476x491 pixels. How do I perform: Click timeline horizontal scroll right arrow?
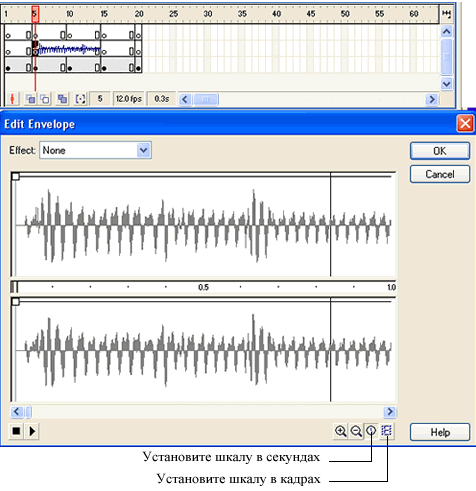pyautogui.click(x=432, y=99)
